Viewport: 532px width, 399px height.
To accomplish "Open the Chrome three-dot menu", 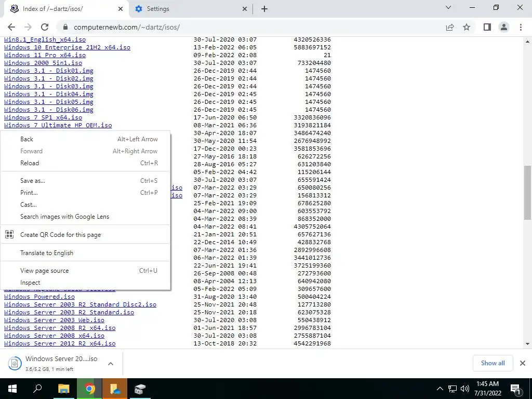I will [x=521, y=27].
